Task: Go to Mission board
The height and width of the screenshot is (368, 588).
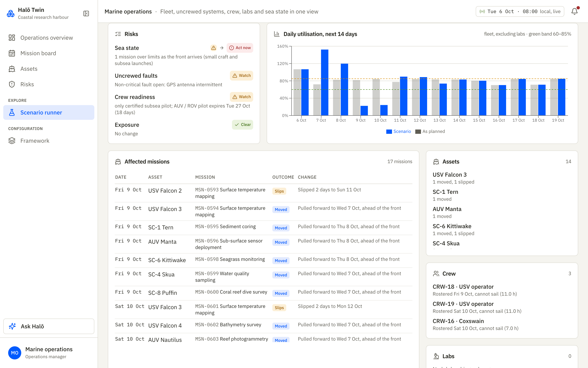Action: [49, 53]
